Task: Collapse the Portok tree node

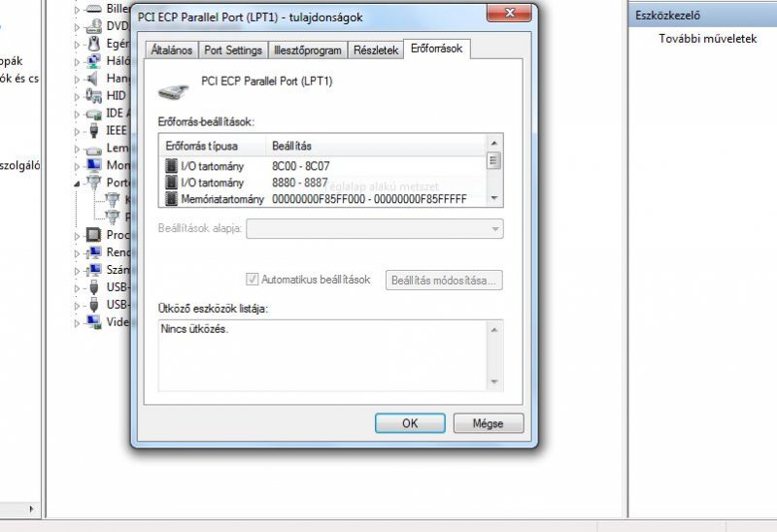Action: 77,183
